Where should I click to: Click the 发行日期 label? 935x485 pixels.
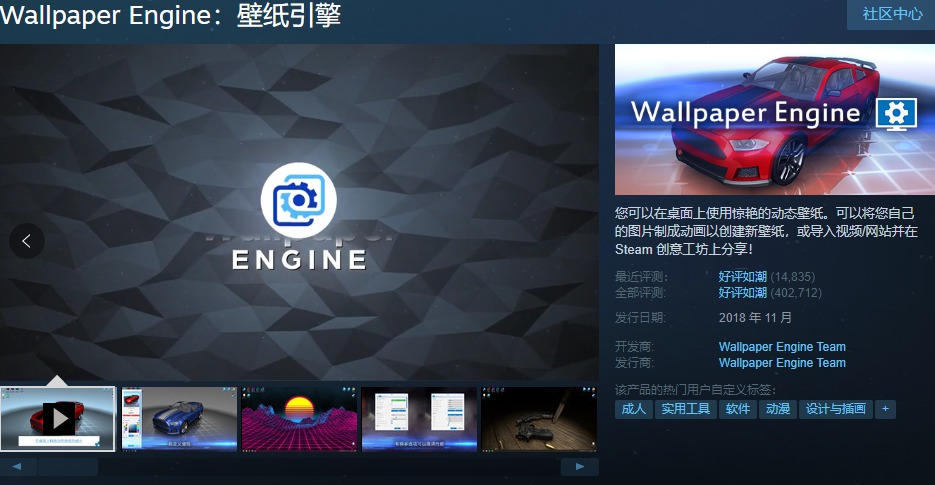click(640, 317)
